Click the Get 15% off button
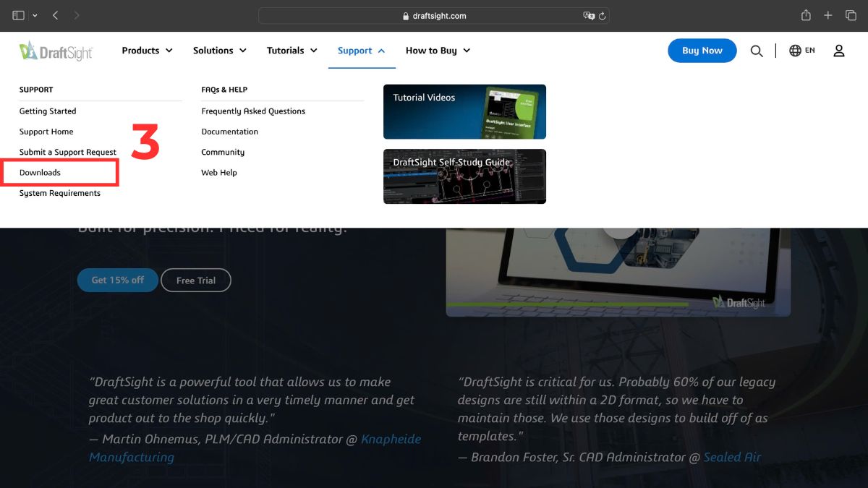Screen dimensions: 868x488 (x=118, y=280)
